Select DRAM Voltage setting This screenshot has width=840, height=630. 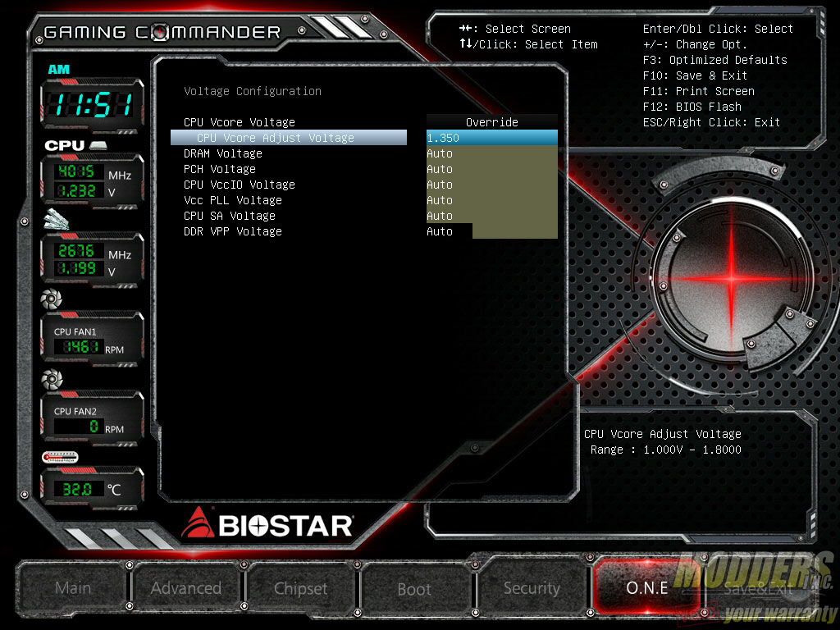[x=223, y=153]
